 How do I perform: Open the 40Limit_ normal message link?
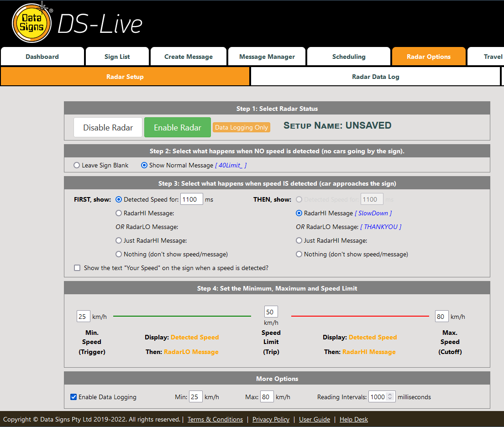click(231, 165)
